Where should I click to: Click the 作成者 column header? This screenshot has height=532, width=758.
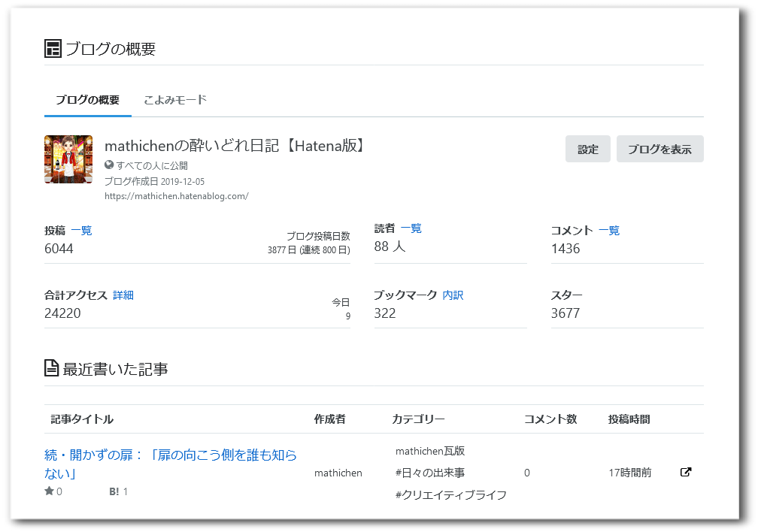329,419
